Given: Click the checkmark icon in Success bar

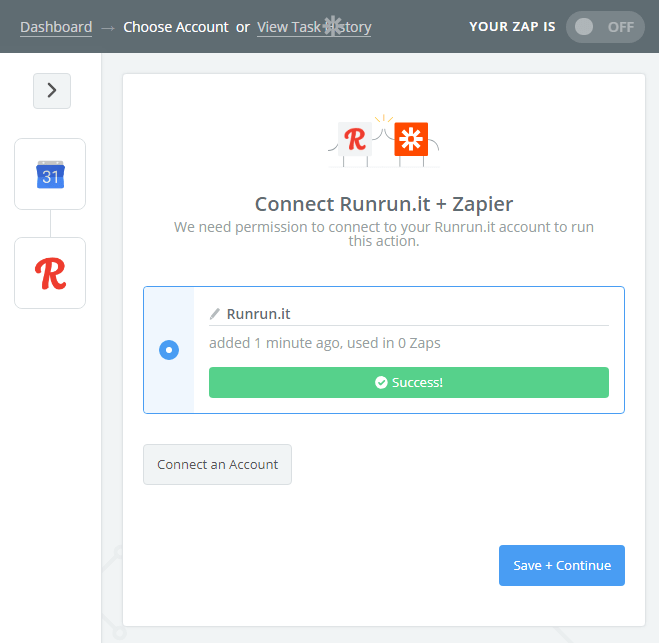Looking at the screenshot, I should (x=380, y=382).
